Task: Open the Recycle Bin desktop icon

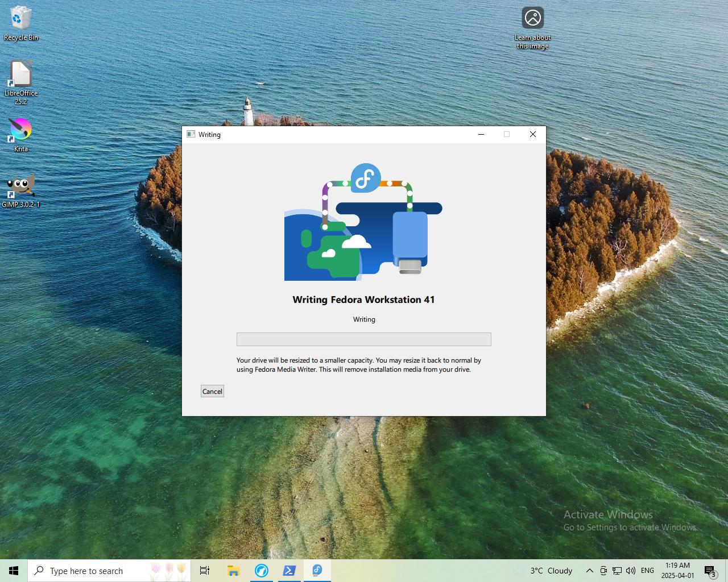Action: (21, 24)
